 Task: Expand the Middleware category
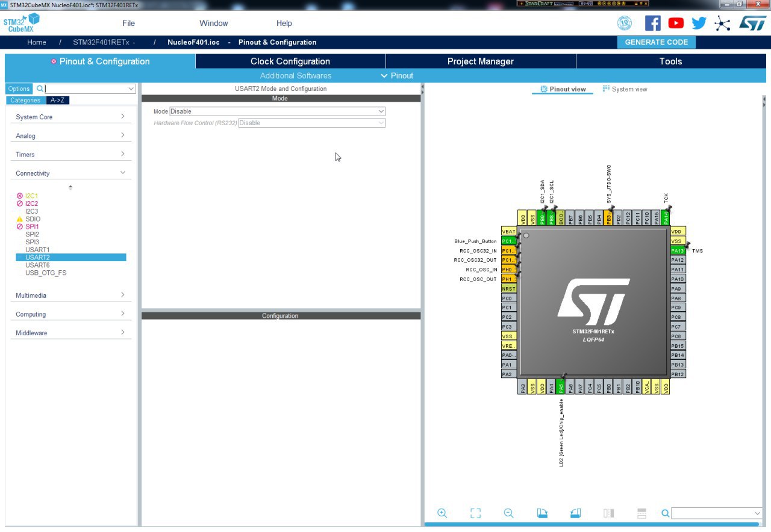[70, 333]
